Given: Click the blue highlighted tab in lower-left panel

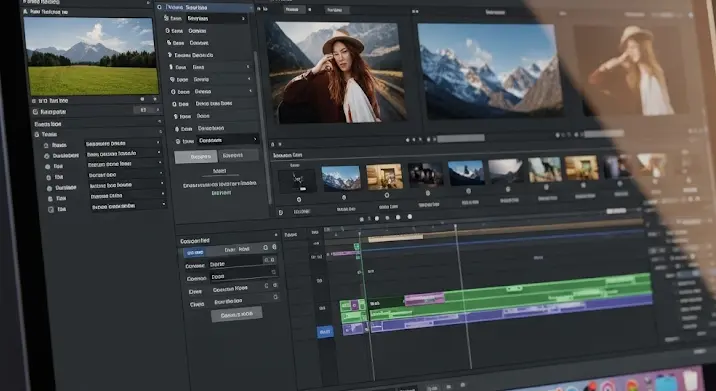Looking at the screenshot, I should click(195, 253).
